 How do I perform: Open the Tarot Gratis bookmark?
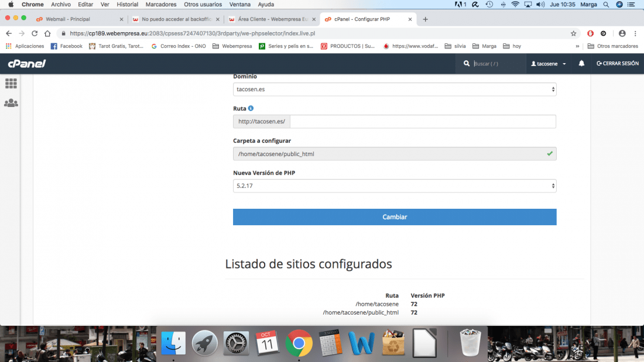click(117, 46)
